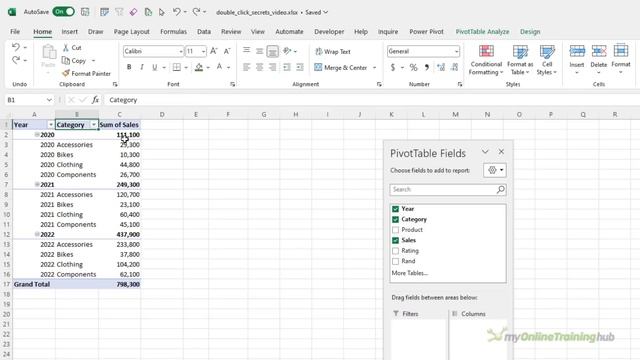The width and height of the screenshot is (640, 360).
Task: Collapse the 2020 year group
Action: pos(37,134)
